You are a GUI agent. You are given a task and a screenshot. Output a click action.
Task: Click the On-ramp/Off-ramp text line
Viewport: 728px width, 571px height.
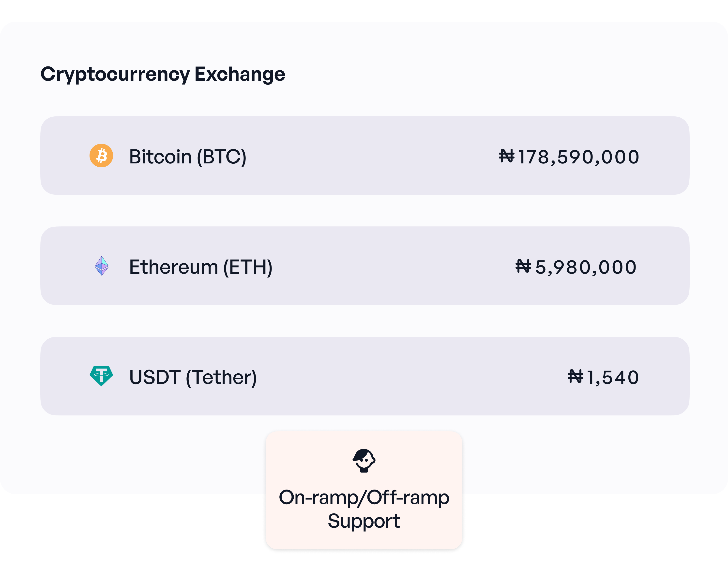coord(364,497)
